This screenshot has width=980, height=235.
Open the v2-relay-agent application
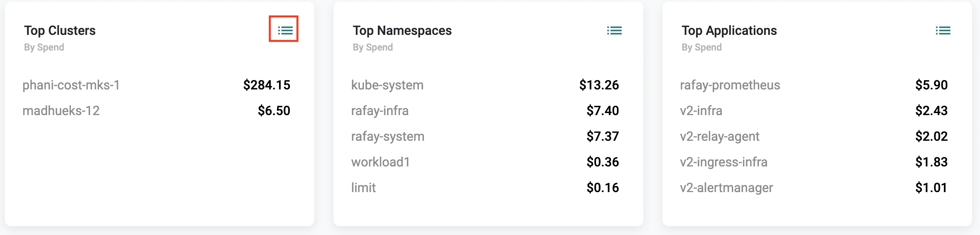(719, 136)
